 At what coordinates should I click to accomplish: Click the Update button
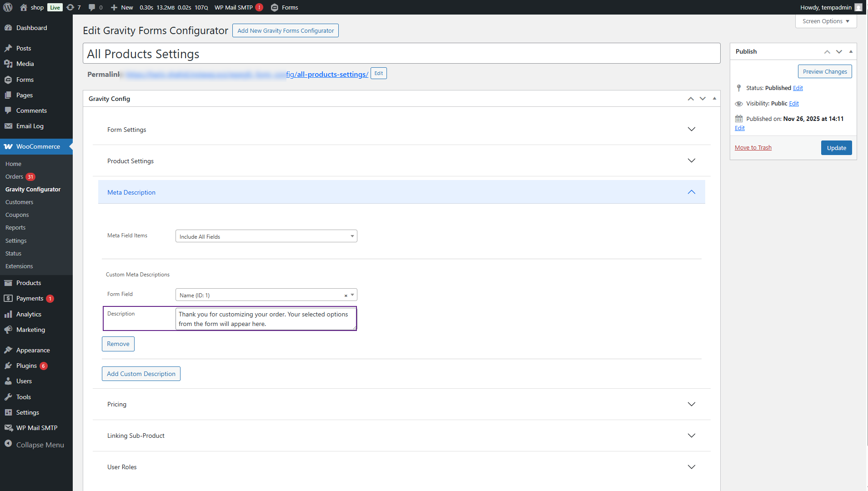click(836, 148)
